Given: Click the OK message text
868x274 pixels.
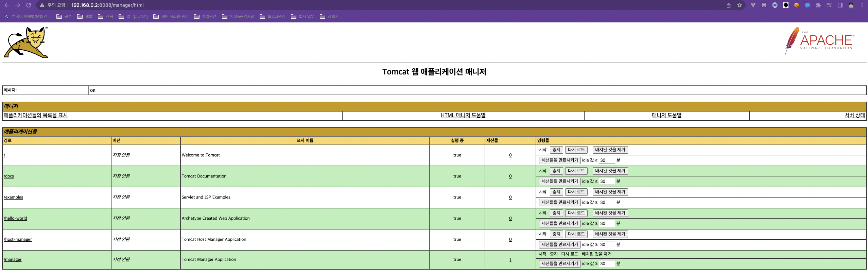Looking at the screenshot, I should tap(93, 90).
